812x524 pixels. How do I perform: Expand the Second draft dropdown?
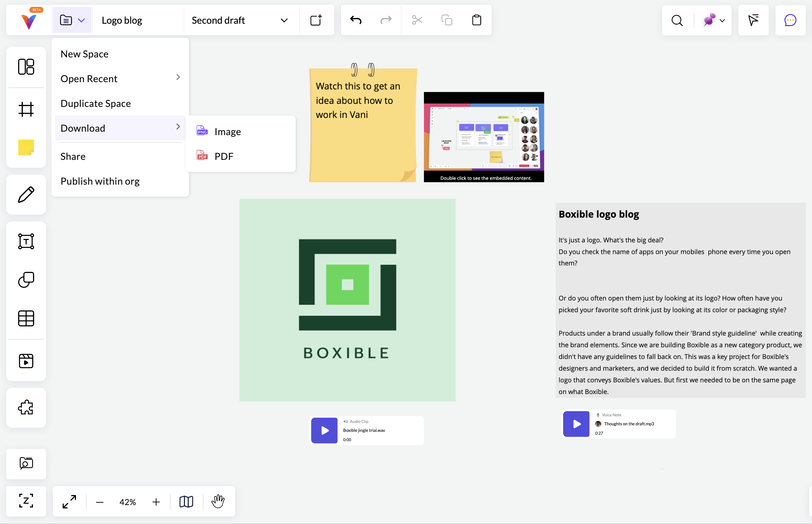[x=284, y=20]
